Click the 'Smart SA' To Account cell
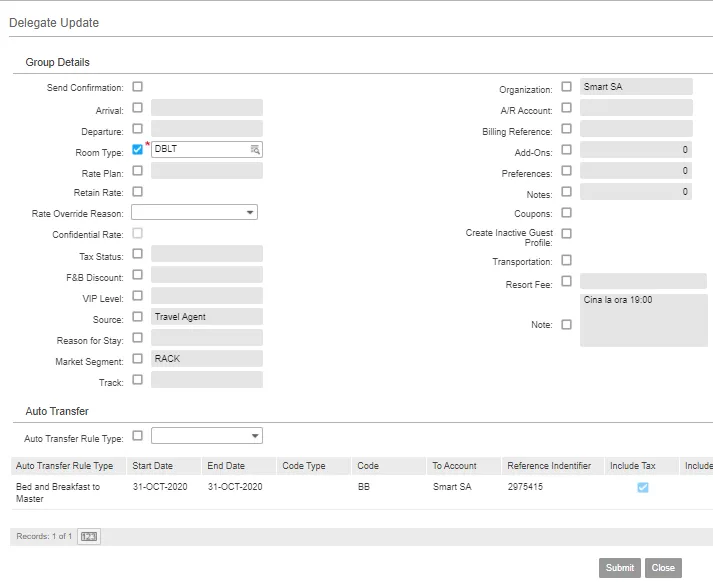Image resolution: width=713 pixels, height=584 pixels. [x=452, y=487]
